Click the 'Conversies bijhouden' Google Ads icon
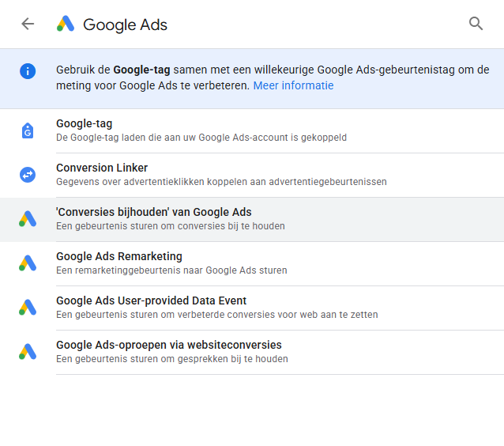The image size is (504, 446). tap(28, 219)
